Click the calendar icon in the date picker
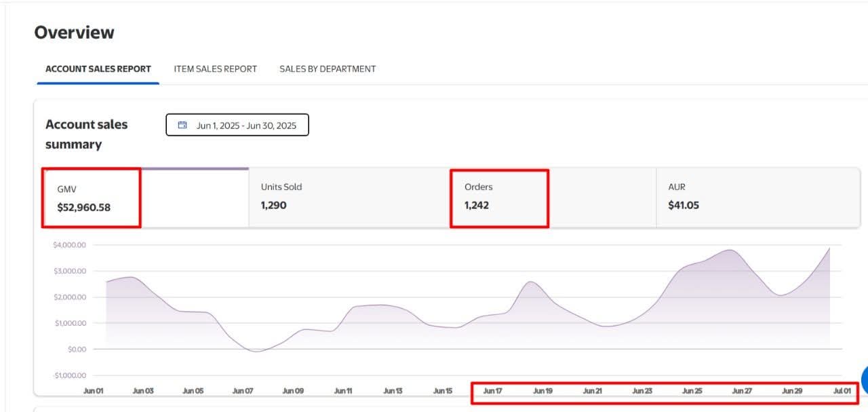 tap(182, 125)
